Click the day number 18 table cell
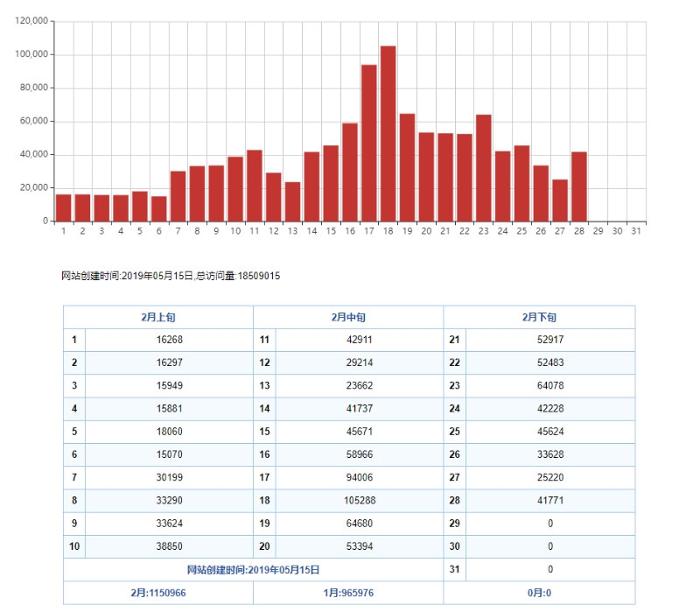 point(264,500)
